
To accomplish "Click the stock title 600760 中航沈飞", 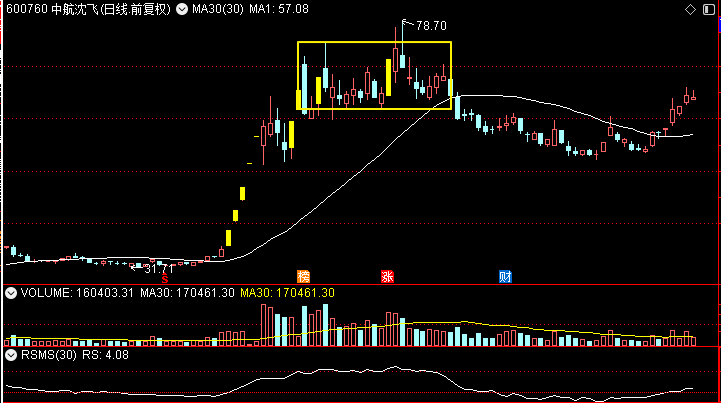I will click(x=53, y=9).
